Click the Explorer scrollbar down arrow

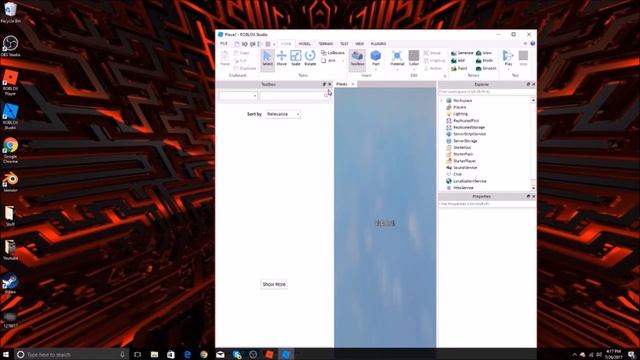[533, 188]
